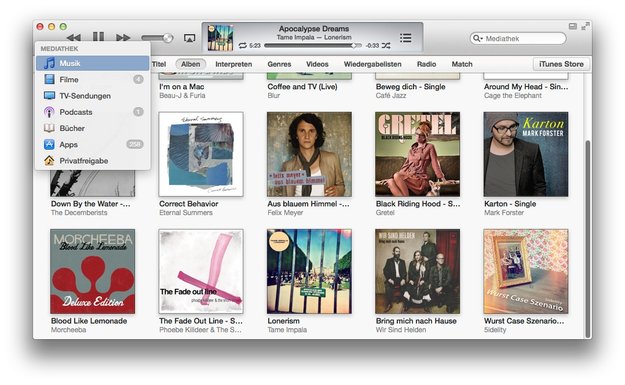The width and height of the screenshot is (625, 385).
Task: Switch to the mini player icon
Action: point(573,26)
